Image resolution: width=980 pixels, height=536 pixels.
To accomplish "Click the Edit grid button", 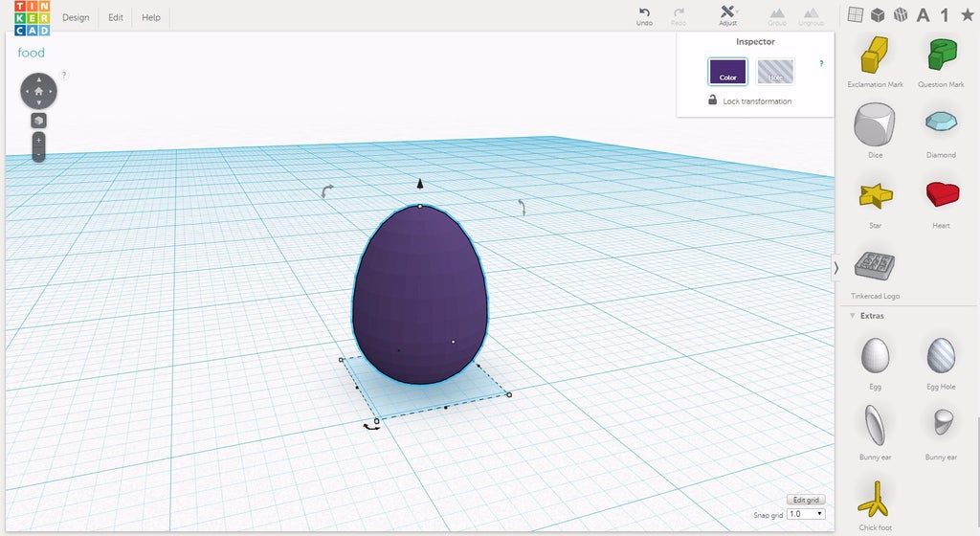I will click(x=806, y=500).
